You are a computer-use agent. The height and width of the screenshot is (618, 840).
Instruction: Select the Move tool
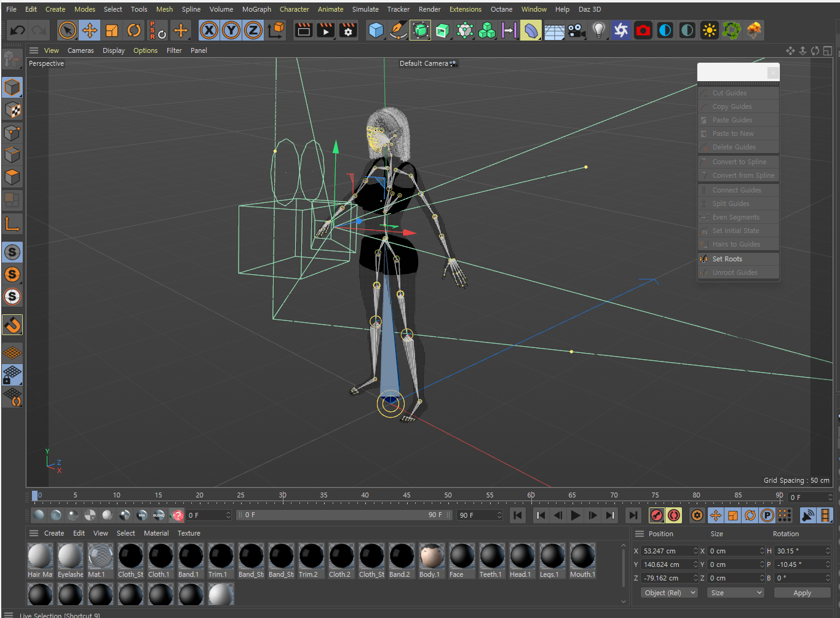90,30
